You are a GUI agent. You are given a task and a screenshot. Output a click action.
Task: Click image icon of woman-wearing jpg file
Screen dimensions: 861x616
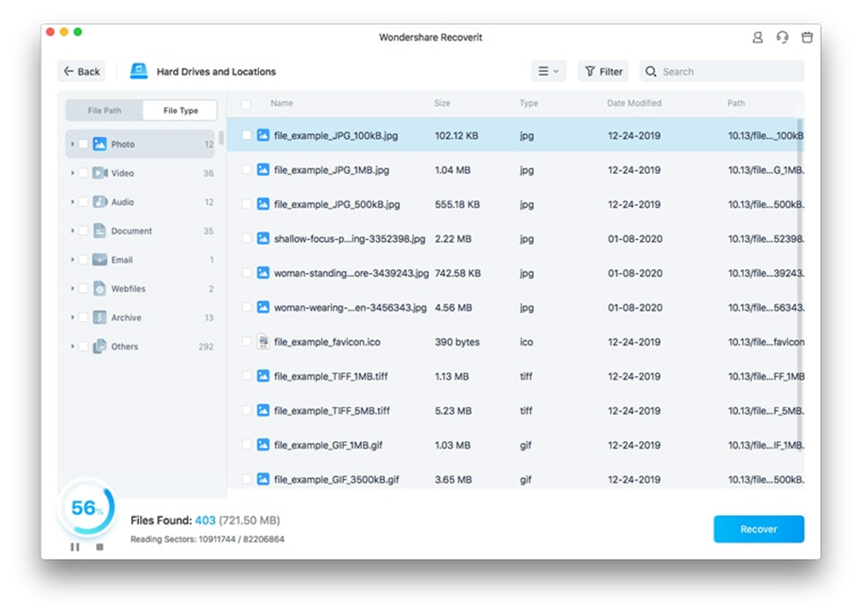click(x=263, y=307)
